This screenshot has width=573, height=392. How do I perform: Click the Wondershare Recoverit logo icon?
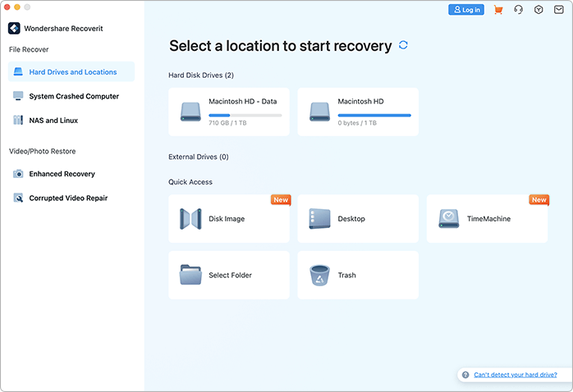(x=14, y=29)
